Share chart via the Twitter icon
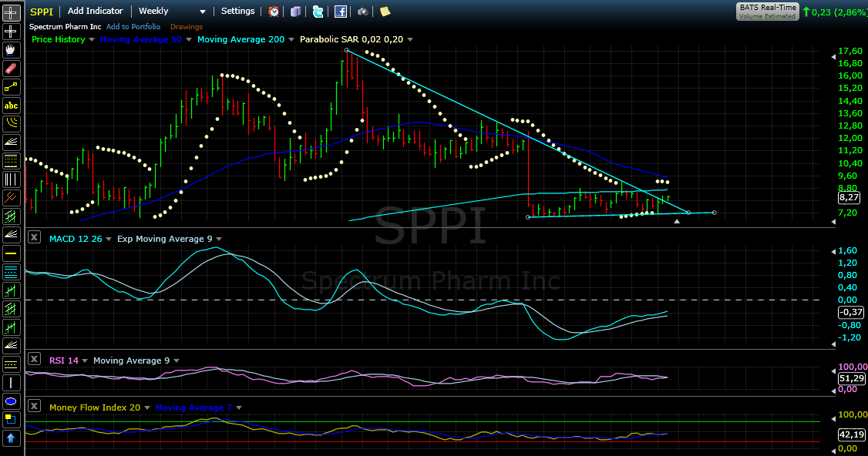This screenshot has width=868, height=456. click(x=318, y=12)
